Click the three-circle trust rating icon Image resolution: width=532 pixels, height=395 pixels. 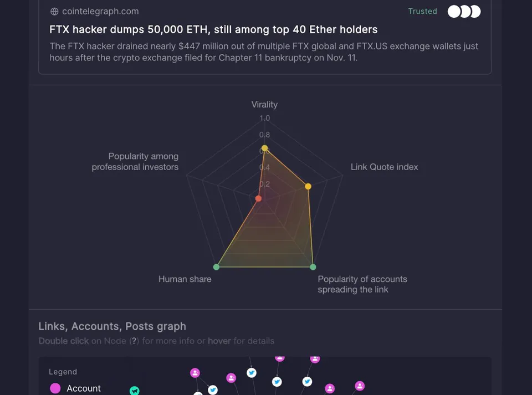pyautogui.click(x=464, y=12)
